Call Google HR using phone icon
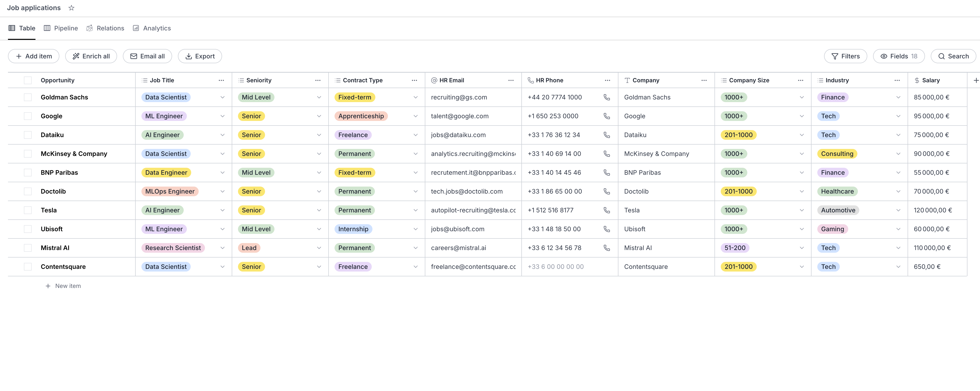 (x=607, y=116)
